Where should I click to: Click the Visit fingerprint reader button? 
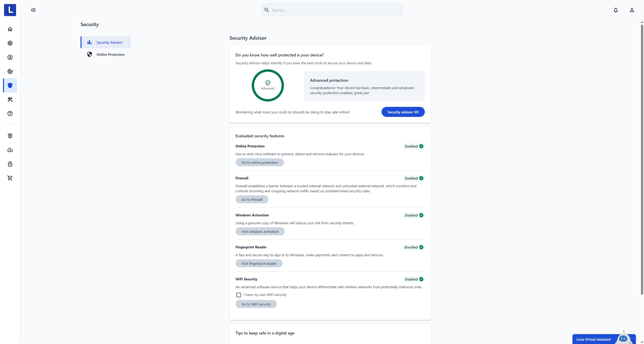point(259,263)
